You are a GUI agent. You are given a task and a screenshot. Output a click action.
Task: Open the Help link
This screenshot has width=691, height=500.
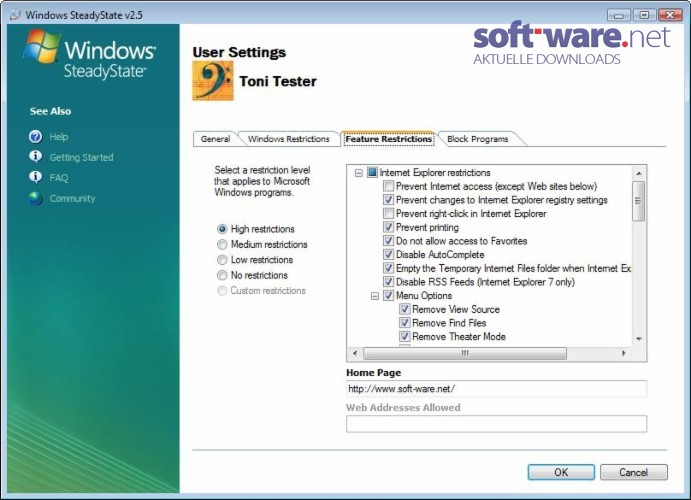pyautogui.click(x=59, y=137)
